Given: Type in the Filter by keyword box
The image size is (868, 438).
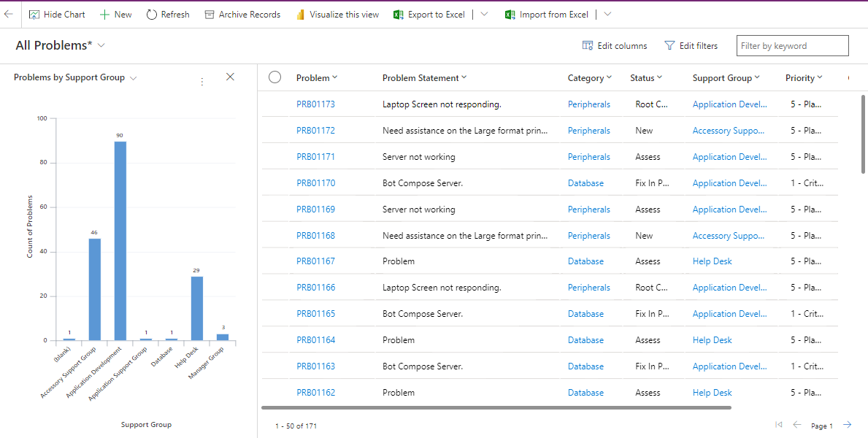Looking at the screenshot, I should (792, 45).
